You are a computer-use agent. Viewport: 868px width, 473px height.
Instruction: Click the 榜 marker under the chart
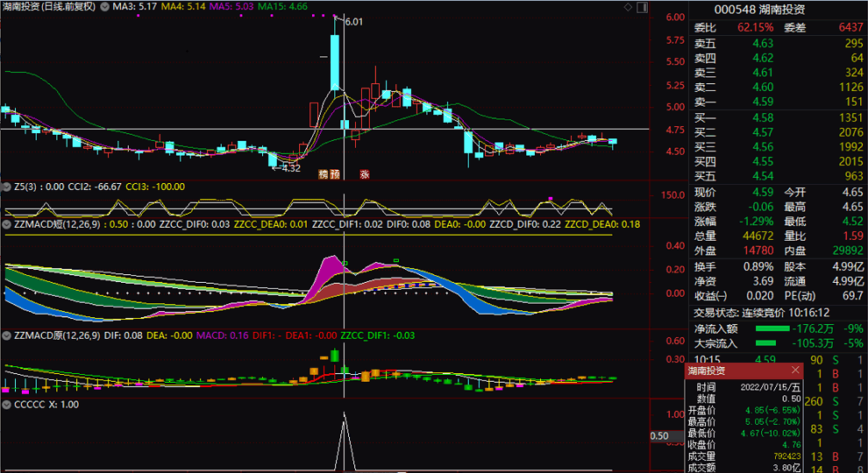[324, 174]
